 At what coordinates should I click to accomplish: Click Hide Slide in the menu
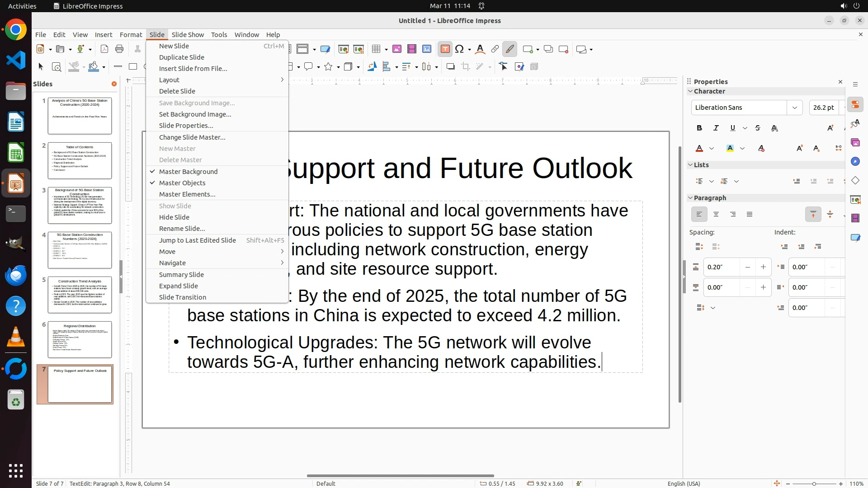[x=174, y=217]
